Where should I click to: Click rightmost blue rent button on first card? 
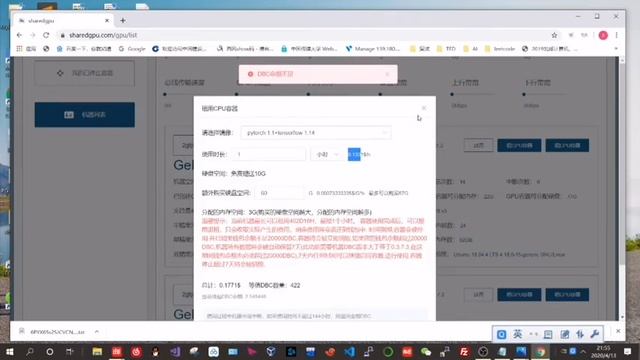coord(567,145)
